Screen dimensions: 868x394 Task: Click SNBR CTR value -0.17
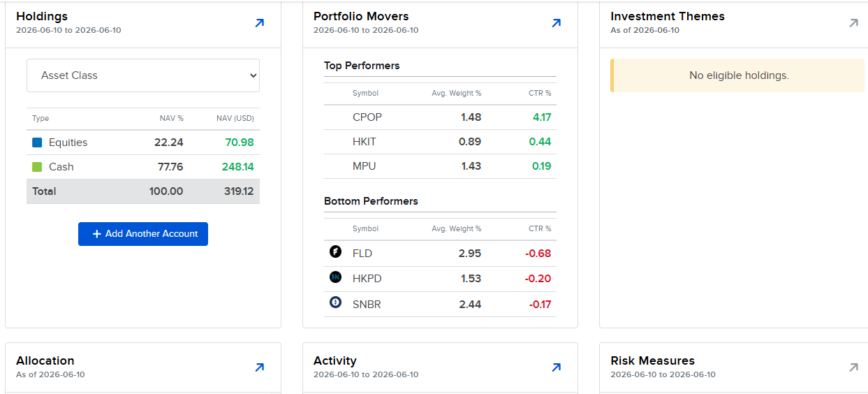(x=540, y=305)
